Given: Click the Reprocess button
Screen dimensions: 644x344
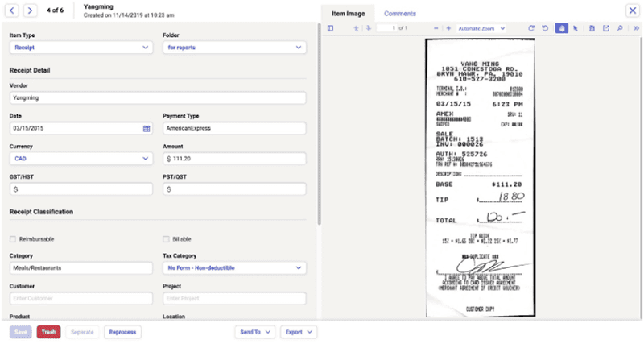Looking at the screenshot, I should point(122,332).
